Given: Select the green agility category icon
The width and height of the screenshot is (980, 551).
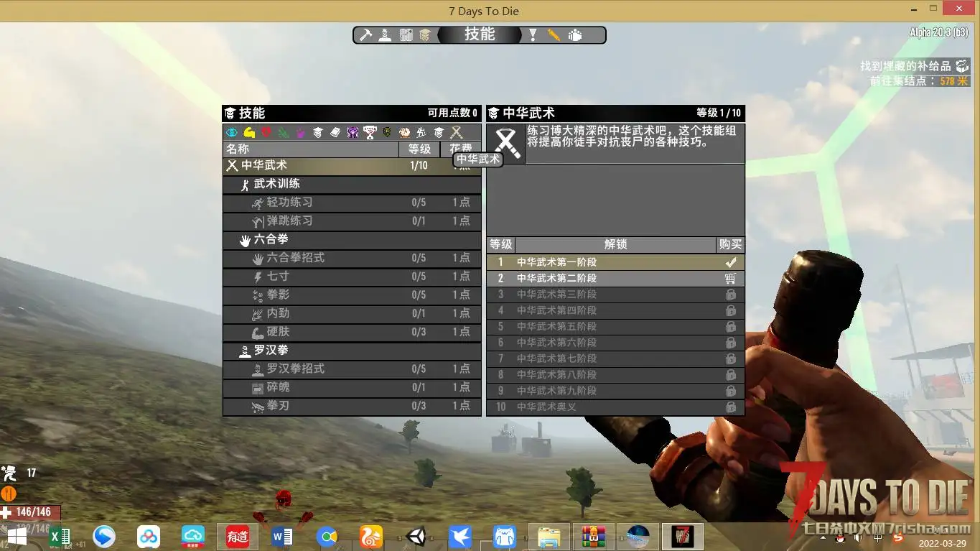Looking at the screenshot, I should pos(284,132).
